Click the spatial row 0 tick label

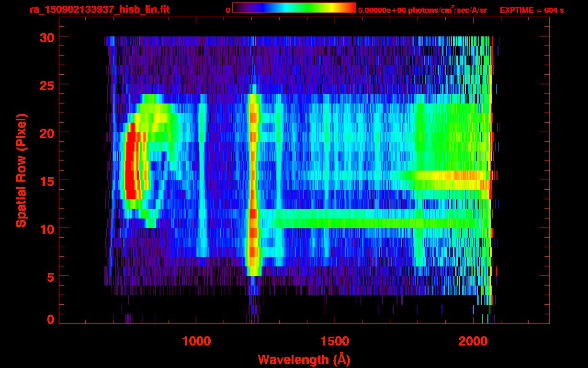coord(51,319)
